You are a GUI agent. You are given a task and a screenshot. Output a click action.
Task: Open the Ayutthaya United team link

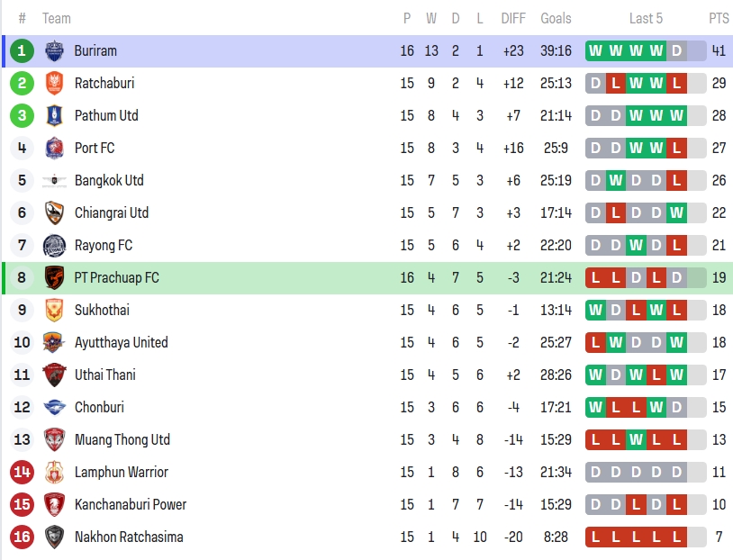point(121,343)
